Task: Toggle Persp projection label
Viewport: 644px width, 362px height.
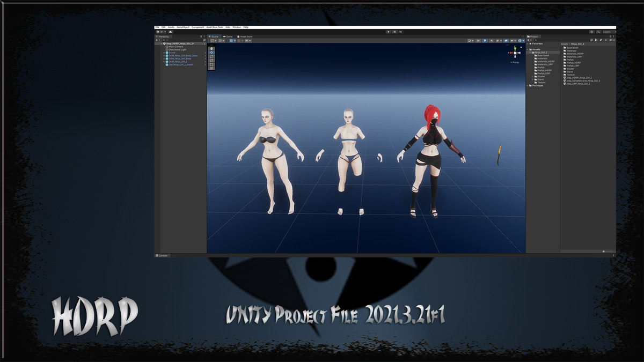Action: coord(515,62)
